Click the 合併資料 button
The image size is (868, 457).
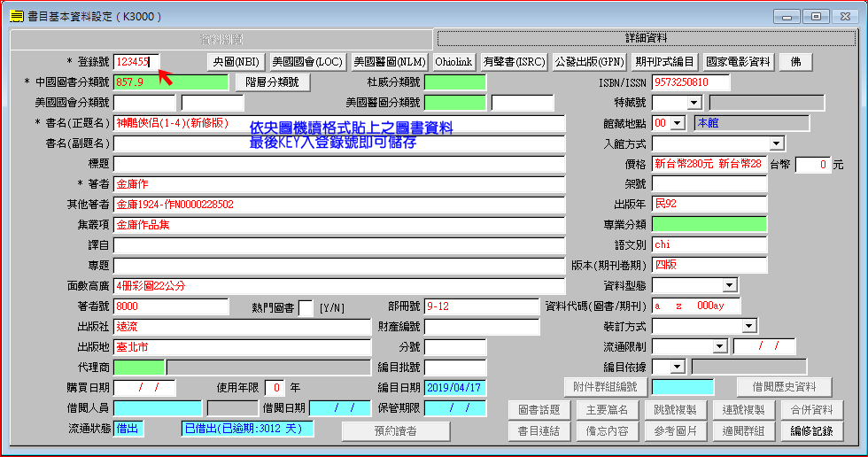point(811,410)
